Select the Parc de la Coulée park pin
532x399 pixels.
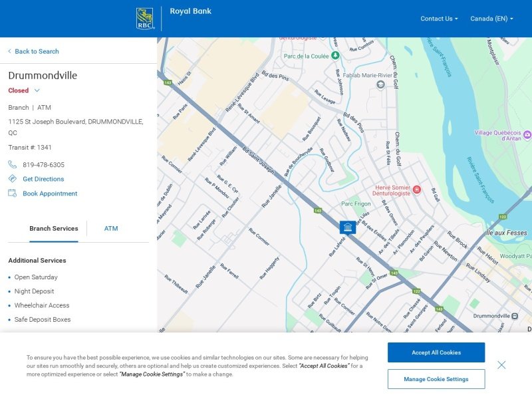(x=335, y=55)
